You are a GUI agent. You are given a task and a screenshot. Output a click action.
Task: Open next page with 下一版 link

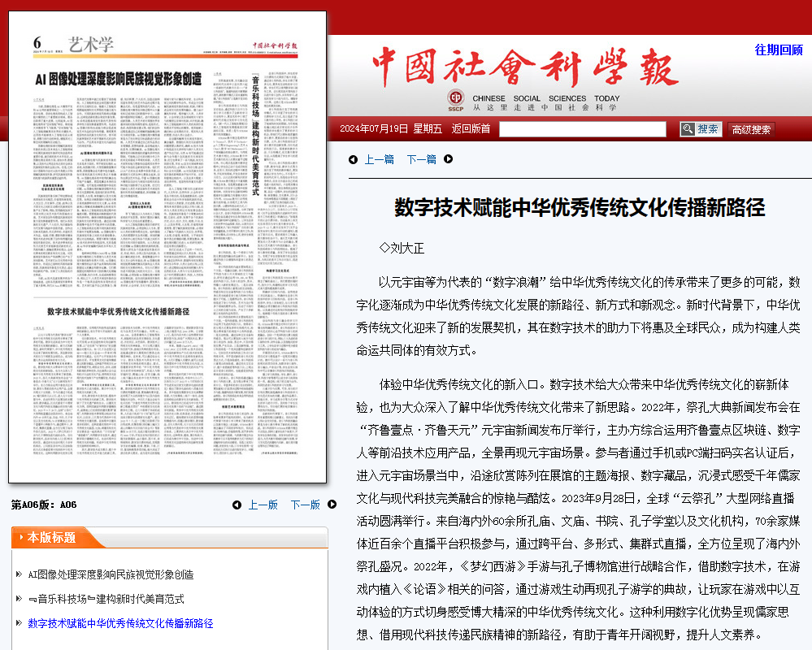(305, 505)
